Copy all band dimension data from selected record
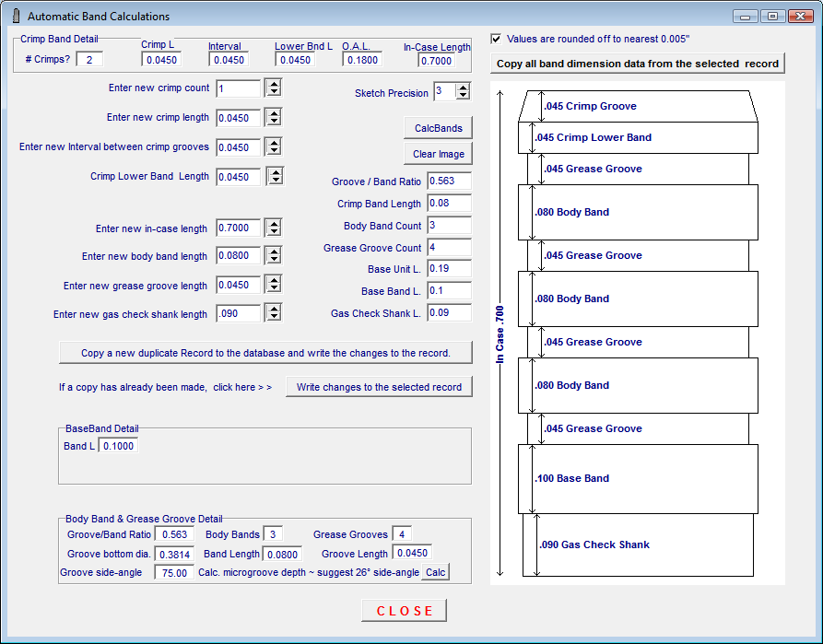823x644 pixels. [x=638, y=64]
